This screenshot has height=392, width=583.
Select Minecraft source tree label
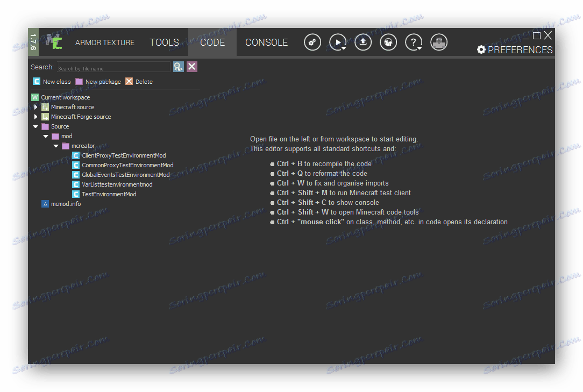[73, 107]
